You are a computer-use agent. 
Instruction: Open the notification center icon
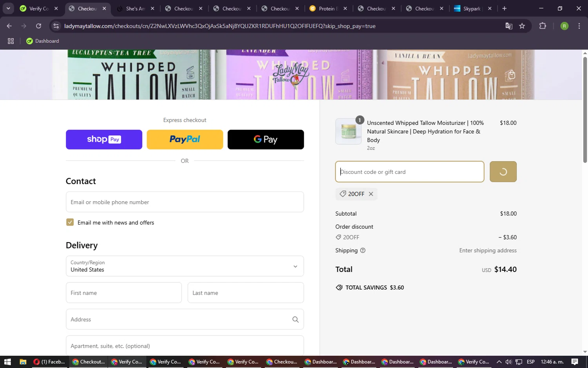coord(575,362)
